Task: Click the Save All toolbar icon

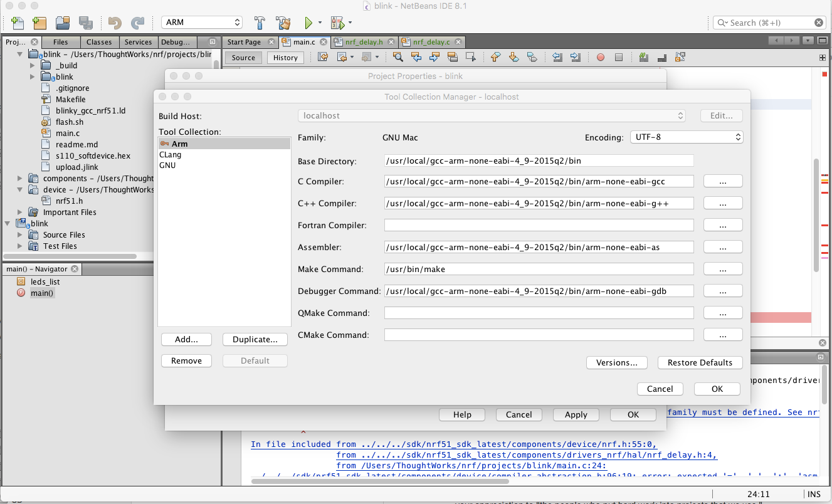Action: point(86,23)
